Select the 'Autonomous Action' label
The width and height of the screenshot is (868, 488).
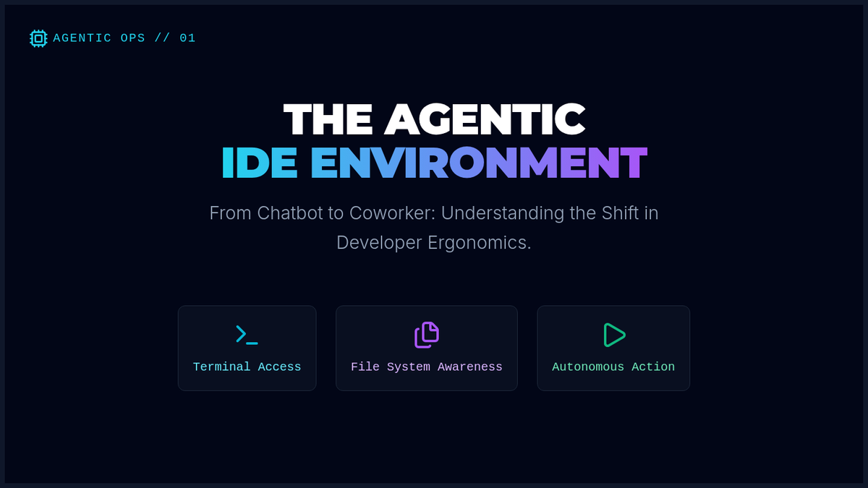(x=613, y=367)
